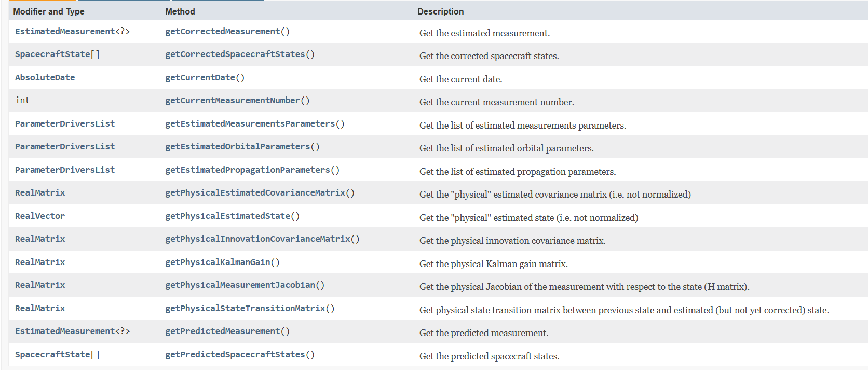868x375 pixels.
Task: Click the RealVector type link
Action: (40, 216)
